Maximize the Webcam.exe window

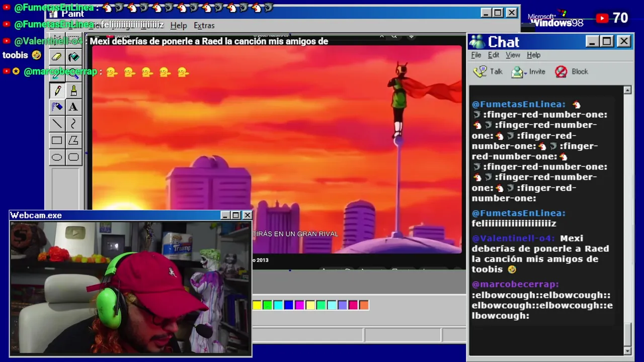tap(236, 215)
